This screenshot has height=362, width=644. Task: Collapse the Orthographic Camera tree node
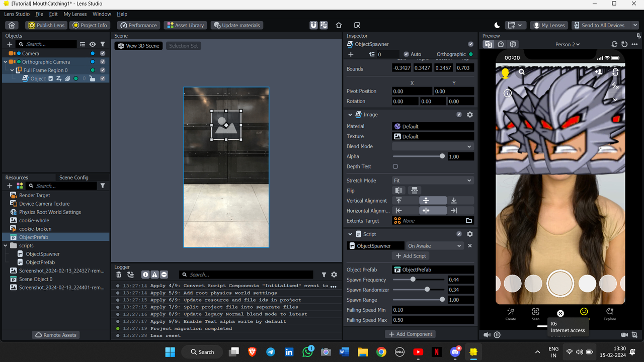click(6, 62)
